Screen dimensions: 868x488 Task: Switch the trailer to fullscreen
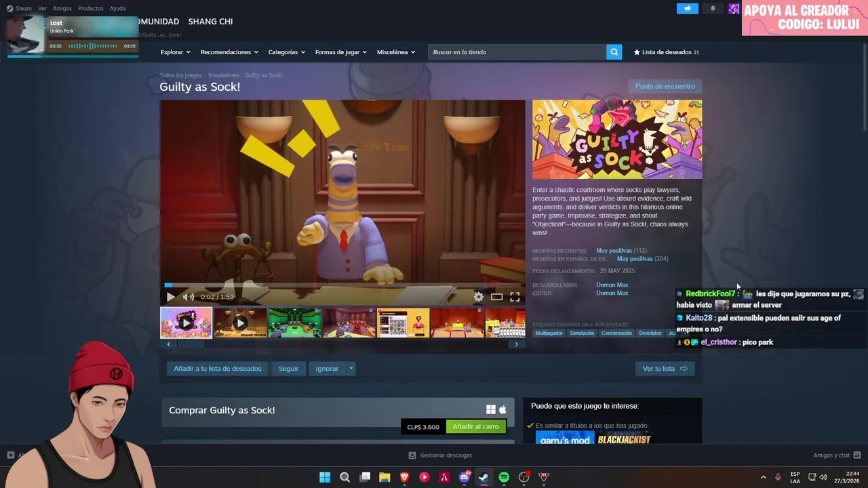point(515,297)
